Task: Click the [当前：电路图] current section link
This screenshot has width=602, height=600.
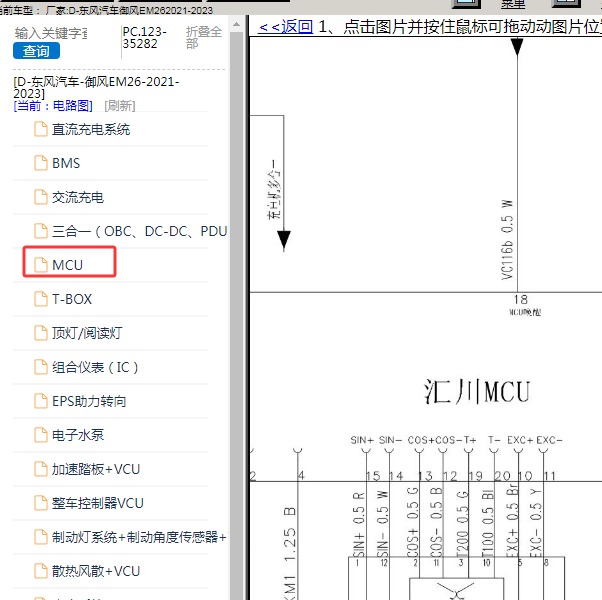Action: [53, 106]
